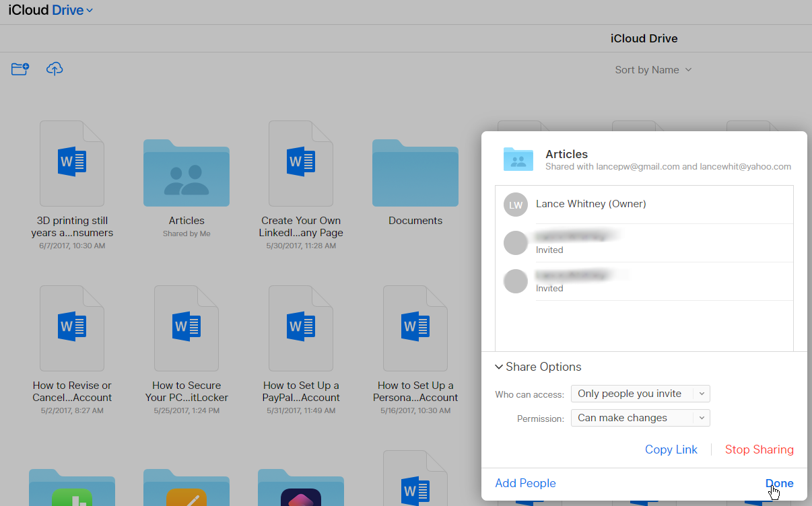Image resolution: width=812 pixels, height=506 pixels.
Task: Click the Copy Link button
Action: click(671, 449)
